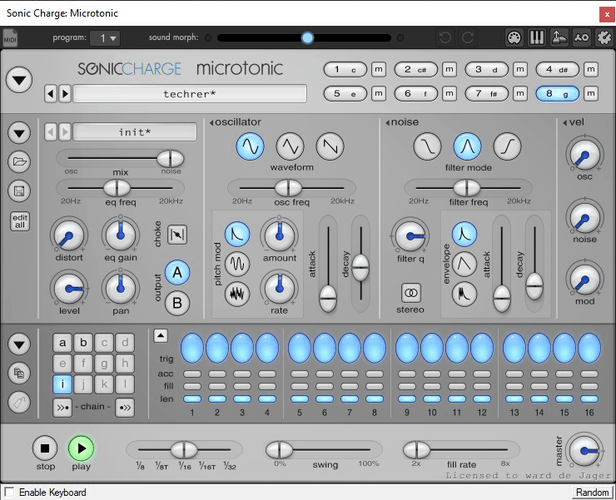The height and width of the screenshot is (500, 616).
Task: Toggle the noise stereo button
Action: 411,293
